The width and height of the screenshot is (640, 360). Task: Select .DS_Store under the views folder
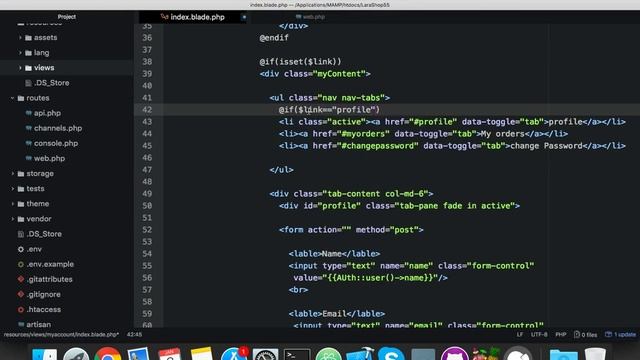[x=51, y=83]
